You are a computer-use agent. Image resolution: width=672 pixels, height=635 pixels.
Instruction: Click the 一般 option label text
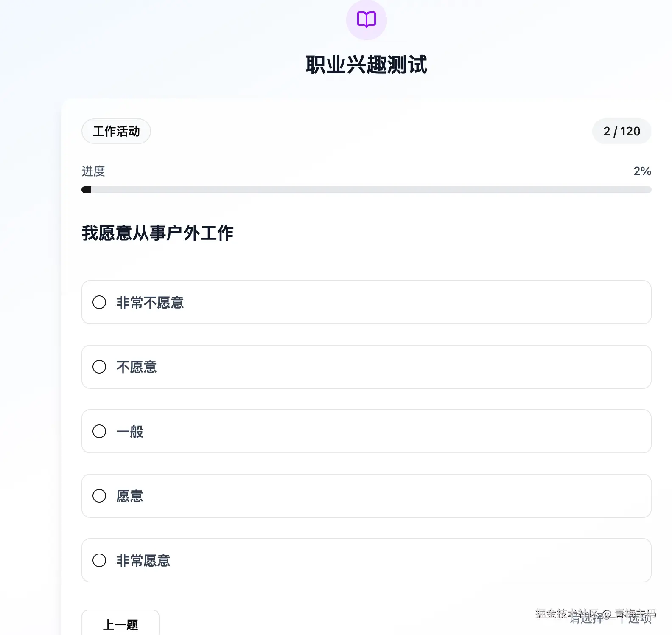[130, 431]
